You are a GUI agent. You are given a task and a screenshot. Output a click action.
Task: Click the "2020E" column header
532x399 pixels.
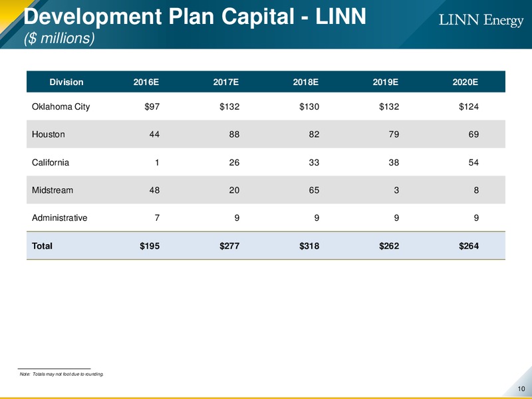coord(465,82)
